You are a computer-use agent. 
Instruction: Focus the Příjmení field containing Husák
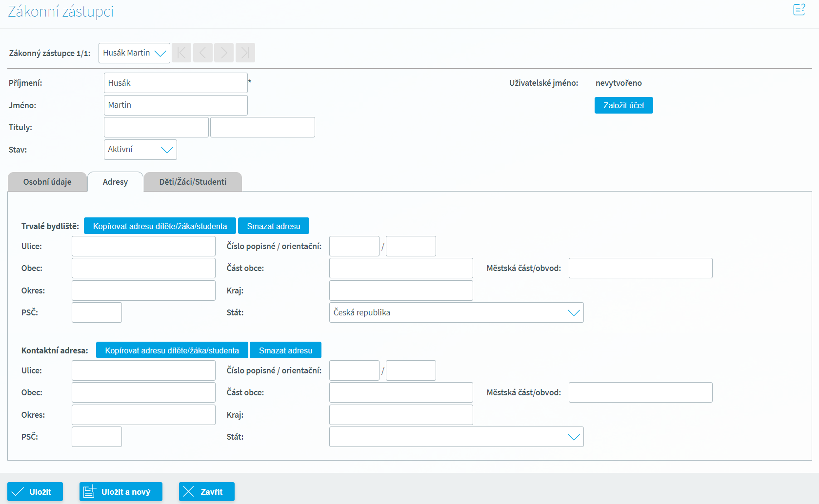click(x=176, y=83)
